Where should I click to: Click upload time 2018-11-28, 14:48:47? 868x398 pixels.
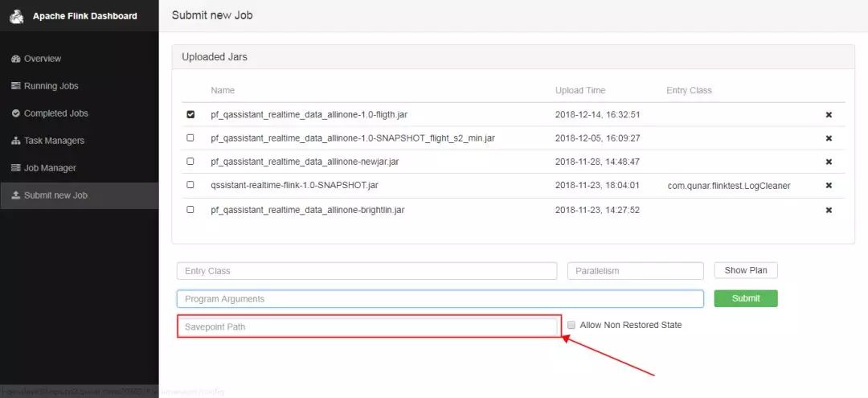(x=597, y=162)
